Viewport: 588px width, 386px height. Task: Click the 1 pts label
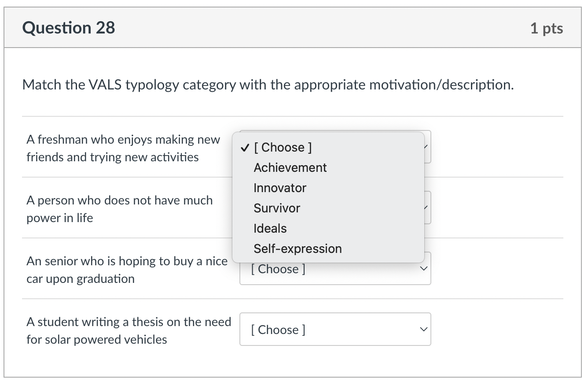[547, 27]
